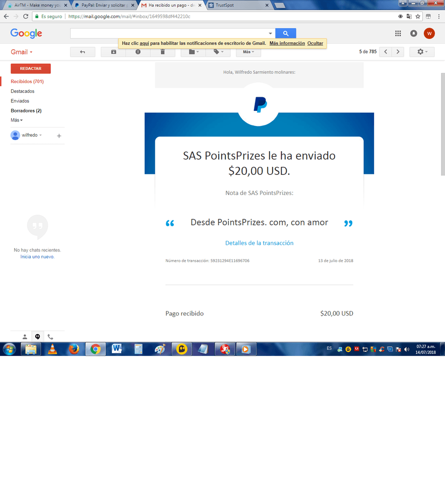Select the Ha recibido un pago tab
The image size is (445, 504).
(x=170, y=5)
